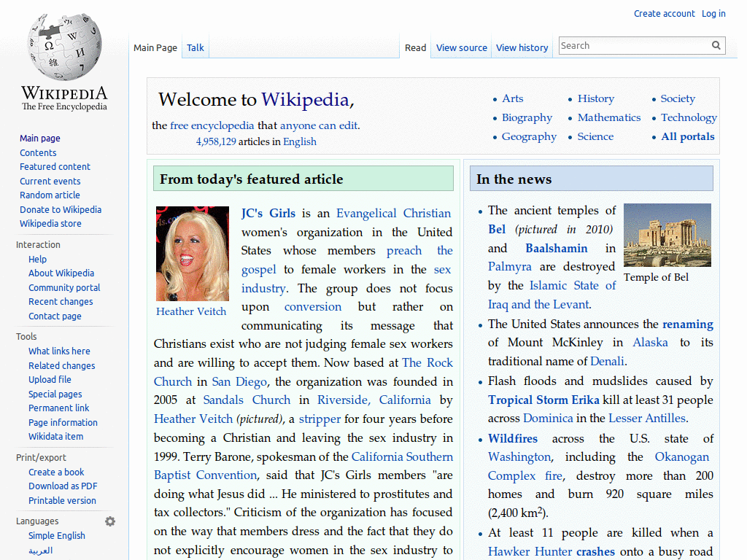This screenshot has height=560, width=747.
Task: Open the View history tab
Action: point(522,47)
